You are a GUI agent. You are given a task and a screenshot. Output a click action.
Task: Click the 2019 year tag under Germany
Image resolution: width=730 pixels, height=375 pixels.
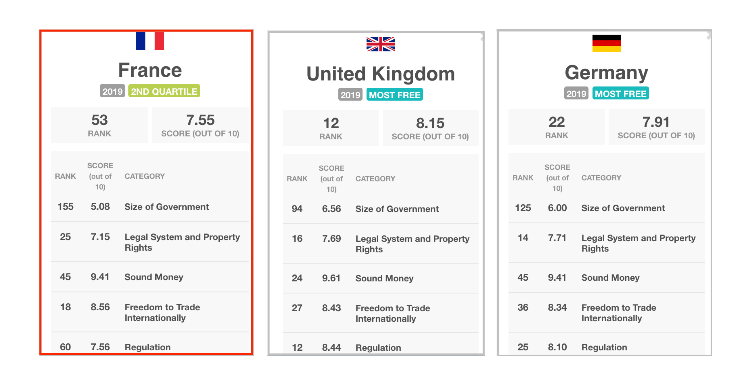click(x=576, y=93)
